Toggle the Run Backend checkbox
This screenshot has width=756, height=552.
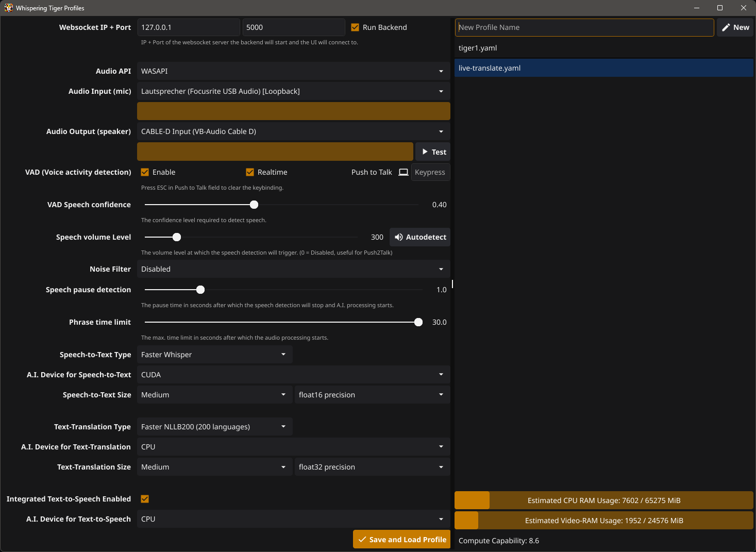[x=355, y=27]
